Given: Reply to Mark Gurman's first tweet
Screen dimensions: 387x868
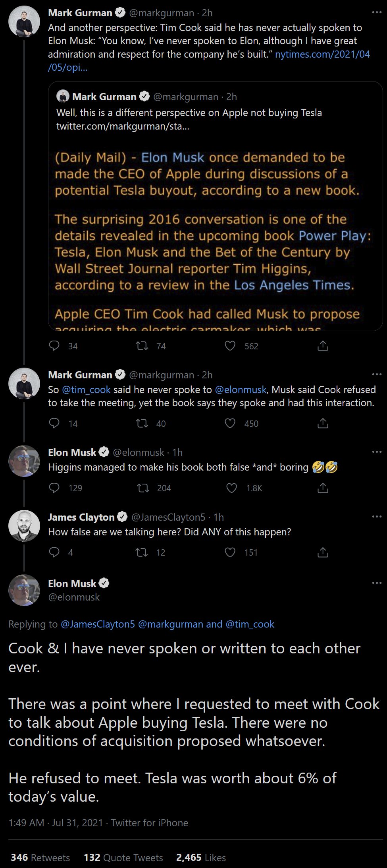Looking at the screenshot, I should (x=54, y=346).
